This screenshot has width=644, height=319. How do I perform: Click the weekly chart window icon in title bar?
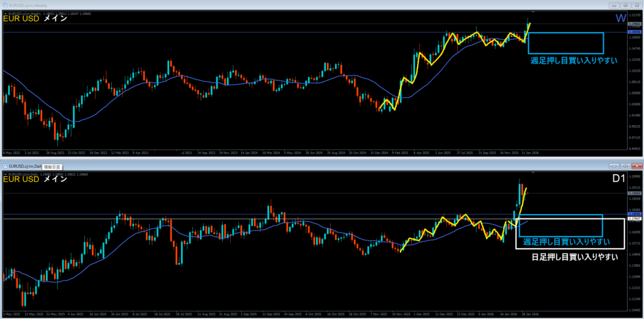click(6, 4)
